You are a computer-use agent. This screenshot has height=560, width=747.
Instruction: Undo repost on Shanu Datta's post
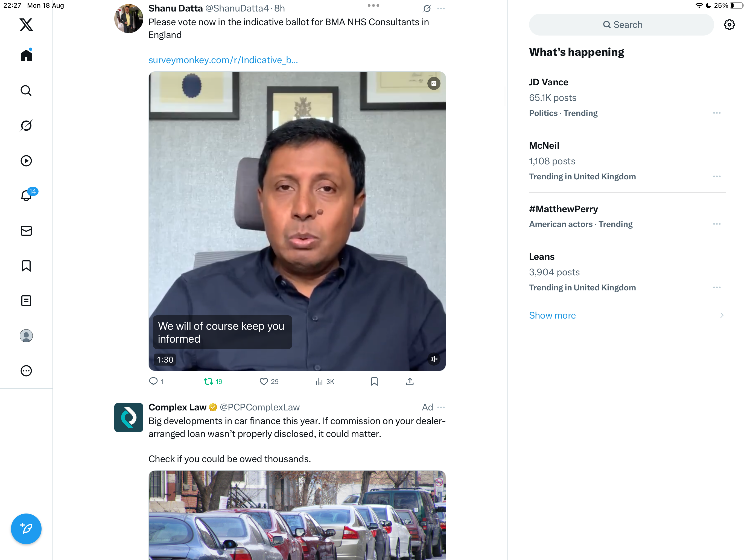pyautogui.click(x=209, y=381)
